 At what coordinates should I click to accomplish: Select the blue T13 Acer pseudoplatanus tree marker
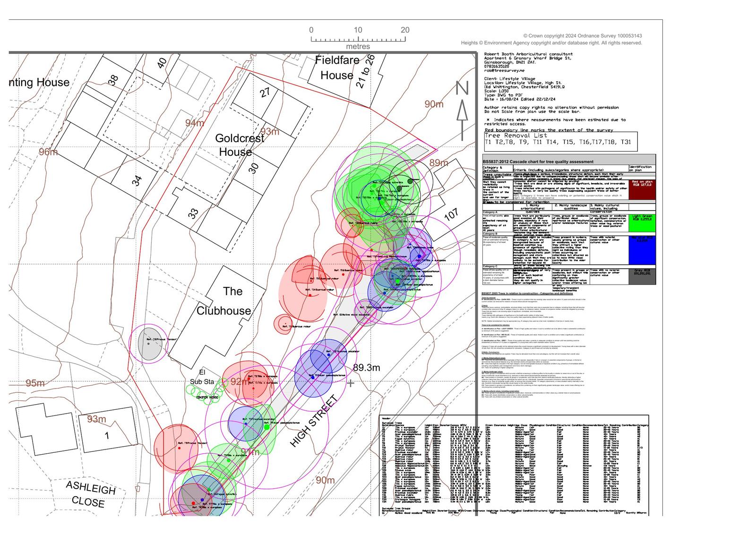point(313,377)
